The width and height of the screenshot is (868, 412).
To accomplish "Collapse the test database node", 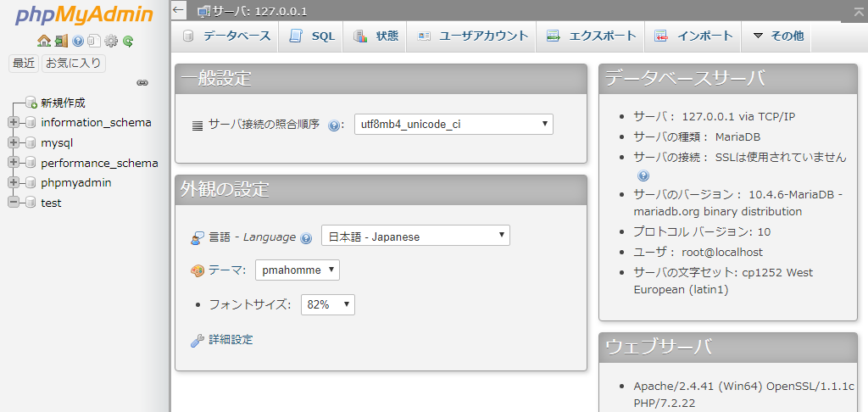I will point(13,203).
